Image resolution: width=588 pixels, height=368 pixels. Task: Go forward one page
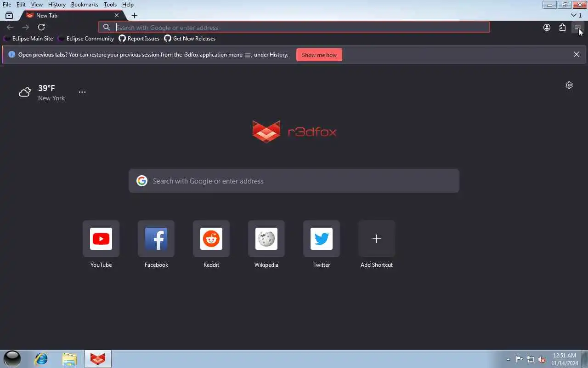click(26, 28)
